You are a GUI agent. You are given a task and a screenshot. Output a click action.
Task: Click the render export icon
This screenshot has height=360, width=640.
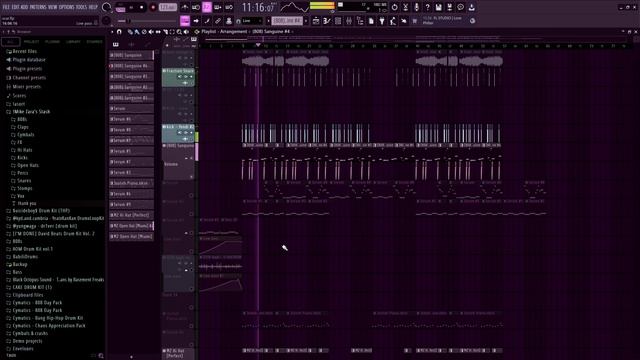(x=449, y=7)
